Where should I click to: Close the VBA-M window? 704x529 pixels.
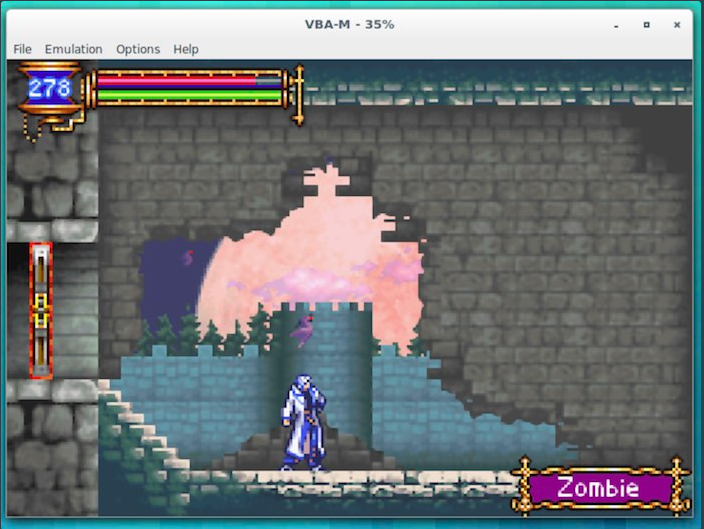(677, 25)
